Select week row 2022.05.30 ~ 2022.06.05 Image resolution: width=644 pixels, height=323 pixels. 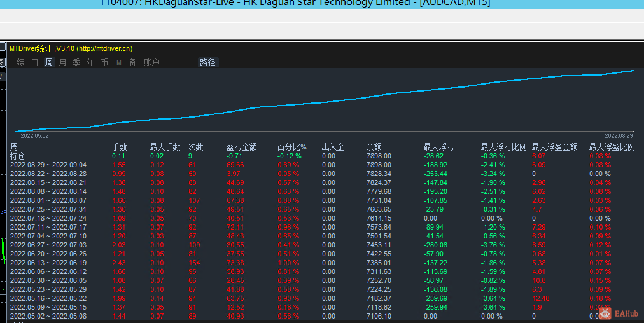(x=48, y=281)
